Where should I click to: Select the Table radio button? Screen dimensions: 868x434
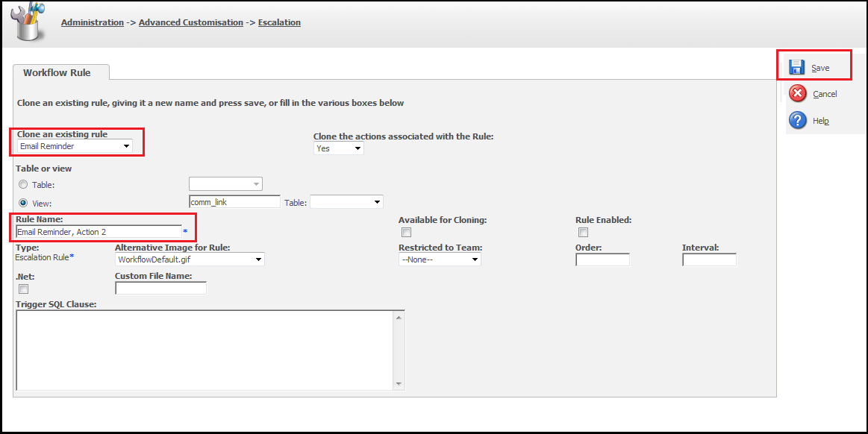[23, 185]
